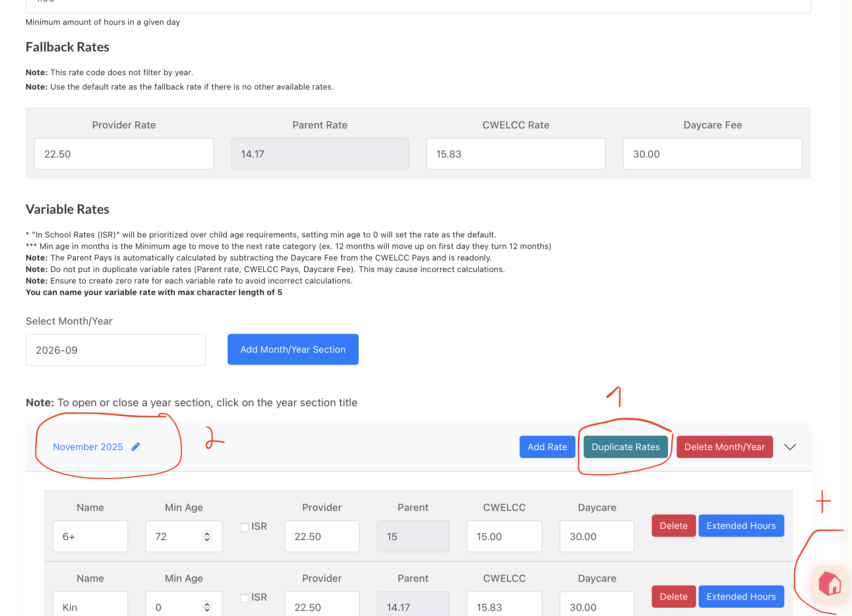Toggle ISR checkbox for the 6+ rate
The height and width of the screenshot is (616, 852).
point(245,527)
